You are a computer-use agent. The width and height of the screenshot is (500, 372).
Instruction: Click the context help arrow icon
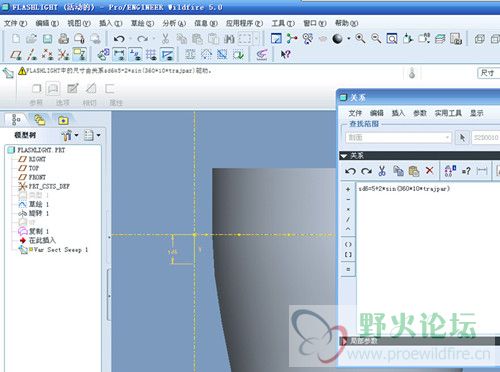[285, 54]
